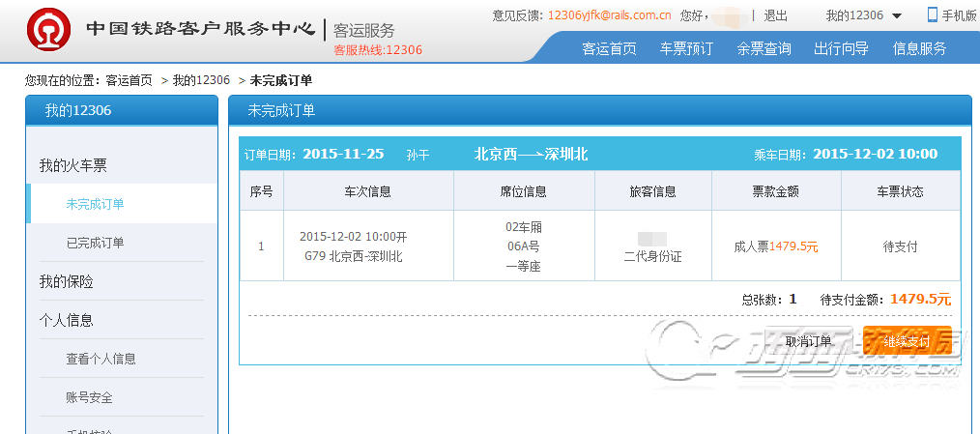
Task: Click 客运首页 in the breadcrumb
Action: pyautogui.click(x=129, y=80)
